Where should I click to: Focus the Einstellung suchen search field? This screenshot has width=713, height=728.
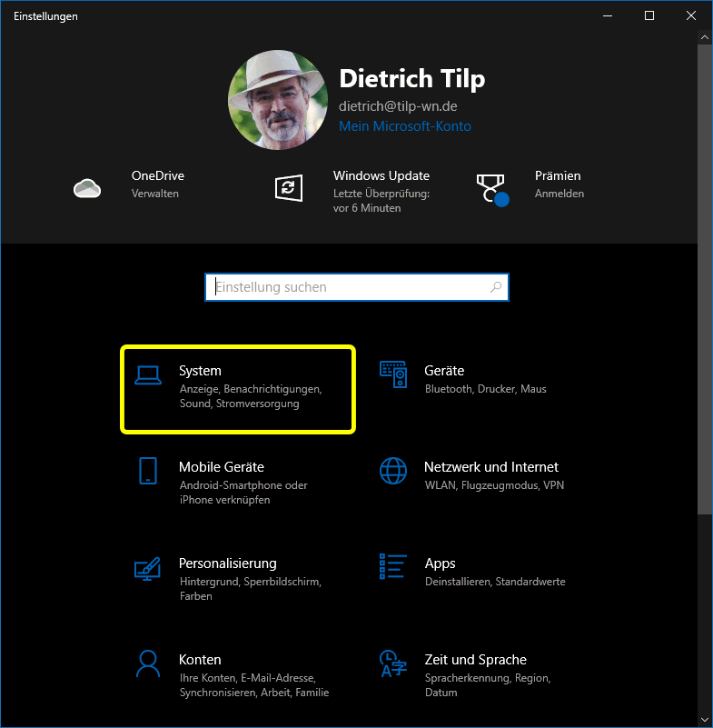tap(345, 287)
